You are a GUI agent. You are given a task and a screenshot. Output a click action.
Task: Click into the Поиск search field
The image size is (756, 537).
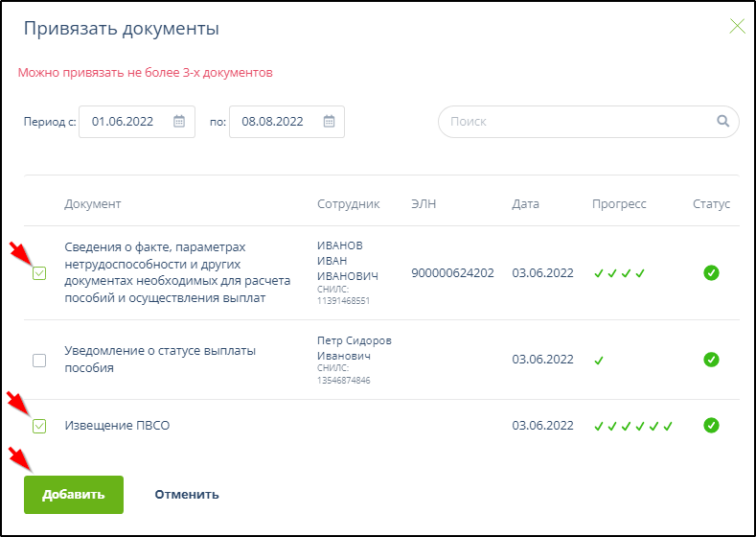[575, 122]
